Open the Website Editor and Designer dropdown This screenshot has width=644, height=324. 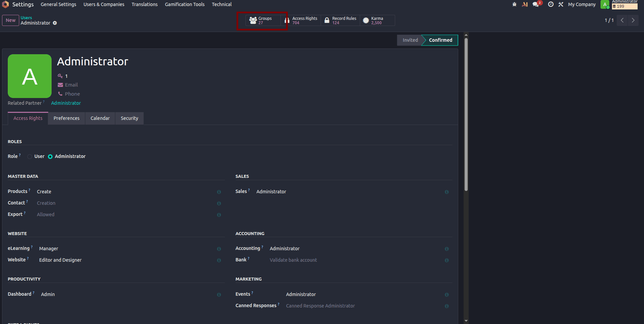tap(126, 260)
